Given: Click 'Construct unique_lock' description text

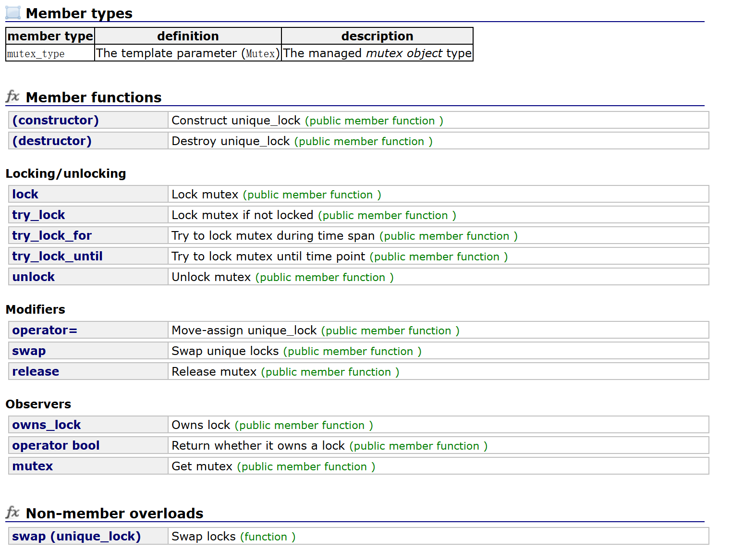Looking at the screenshot, I should click(x=236, y=120).
